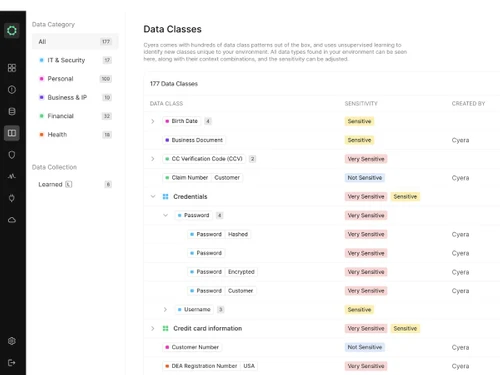Click Birth Date's Sensitive badge
Image resolution: width=500 pixels, height=375 pixels.
(x=359, y=121)
